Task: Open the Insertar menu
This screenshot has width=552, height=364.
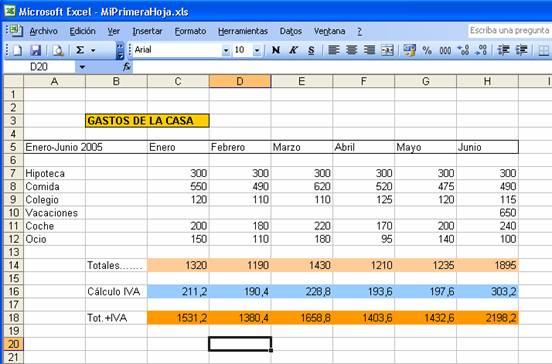Action: (x=147, y=31)
